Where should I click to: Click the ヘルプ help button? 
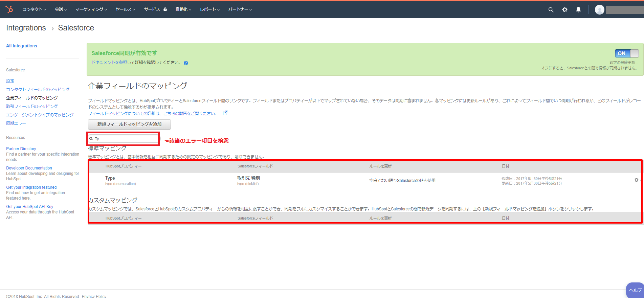[635, 290]
